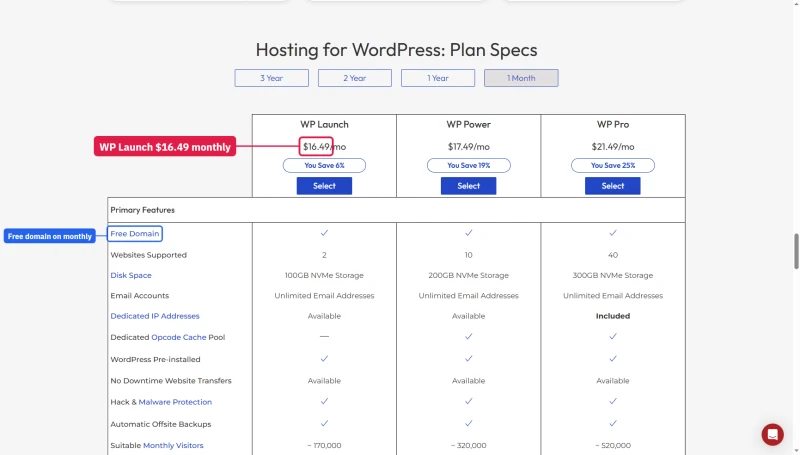Click WP Pro Offsite Backups checkmark
This screenshot has width=800, height=455.
point(613,423)
